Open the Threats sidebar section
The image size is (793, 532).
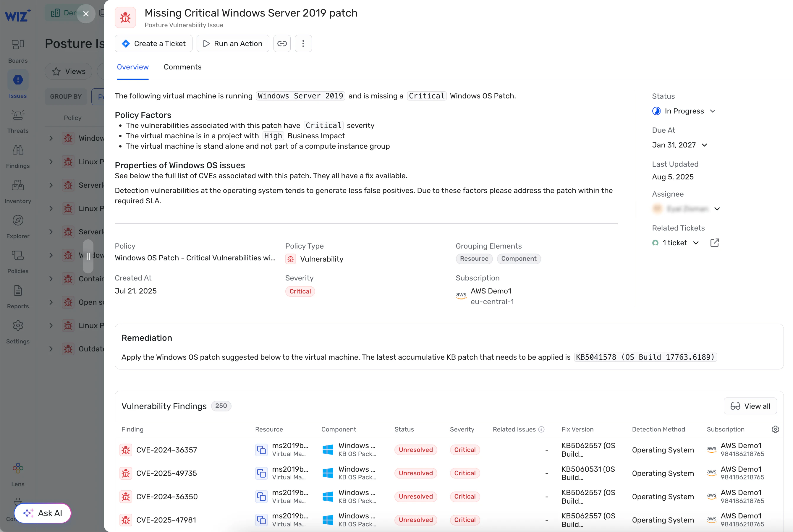(x=18, y=121)
